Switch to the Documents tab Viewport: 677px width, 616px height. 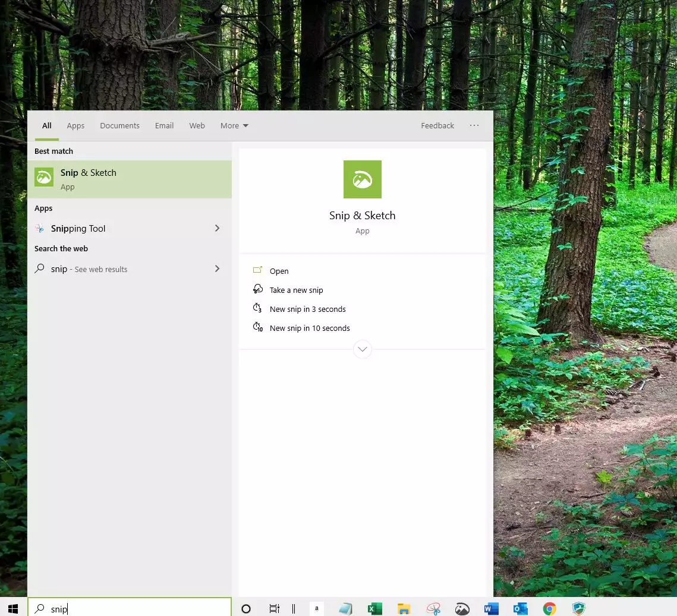119,125
